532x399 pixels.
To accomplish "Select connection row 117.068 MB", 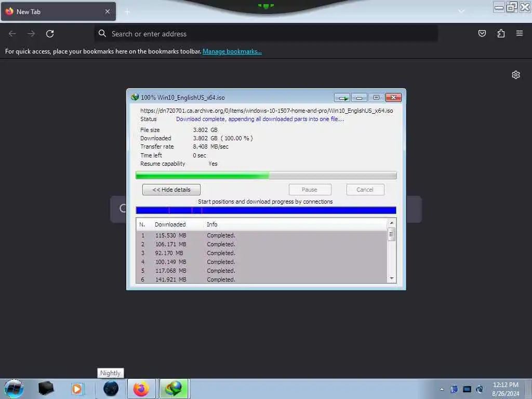I will [262, 271].
